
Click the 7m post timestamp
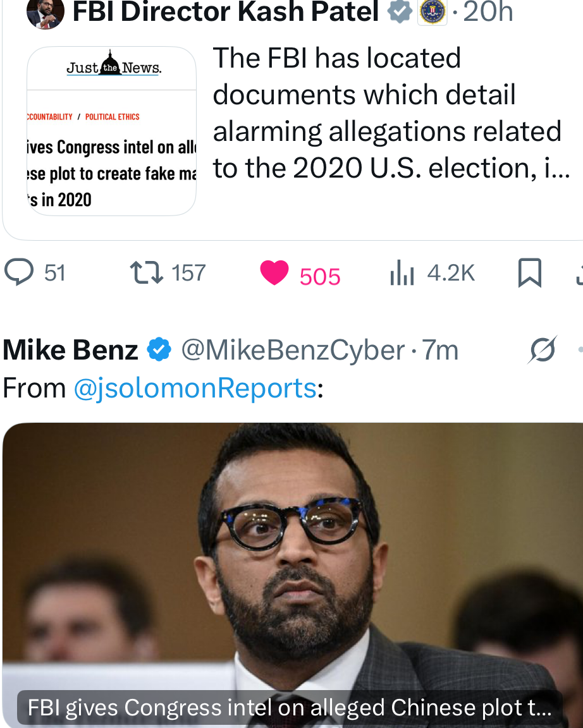[441, 350]
